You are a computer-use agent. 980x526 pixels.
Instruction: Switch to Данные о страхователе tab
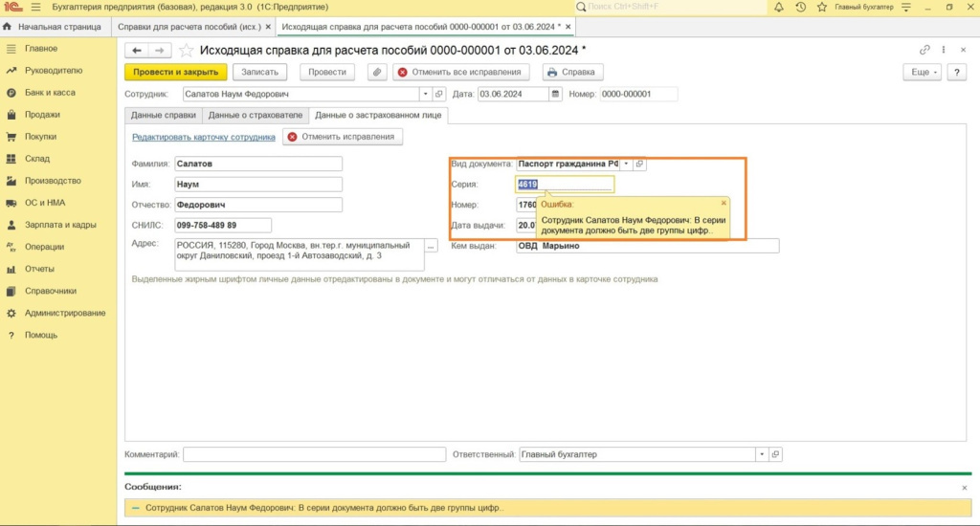pyautogui.click(x=255, y=115)
